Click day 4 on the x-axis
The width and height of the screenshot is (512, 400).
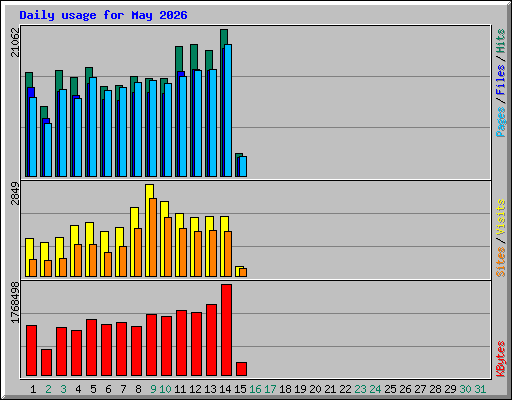[x=78, y=389]
